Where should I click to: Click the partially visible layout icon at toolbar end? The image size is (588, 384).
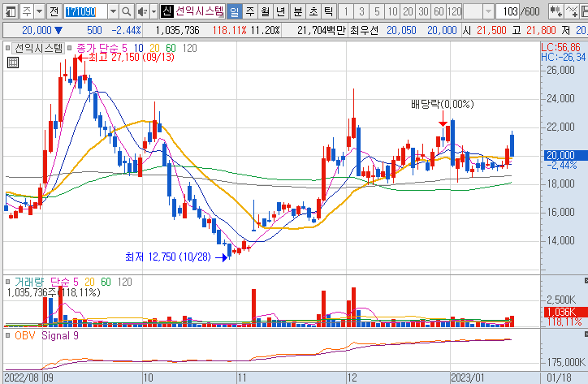click(x=584, y=11)
